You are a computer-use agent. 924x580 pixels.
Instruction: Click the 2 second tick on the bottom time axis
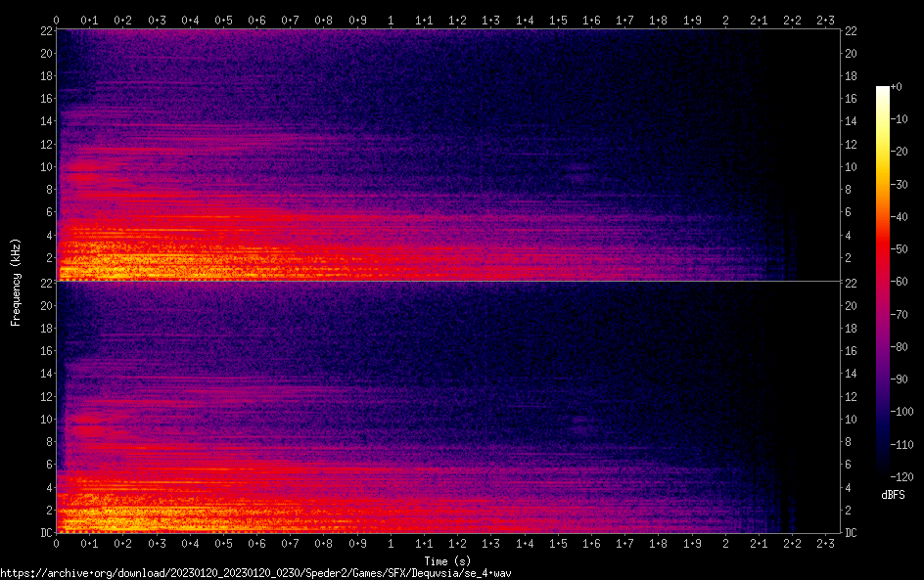coord(725,543)
